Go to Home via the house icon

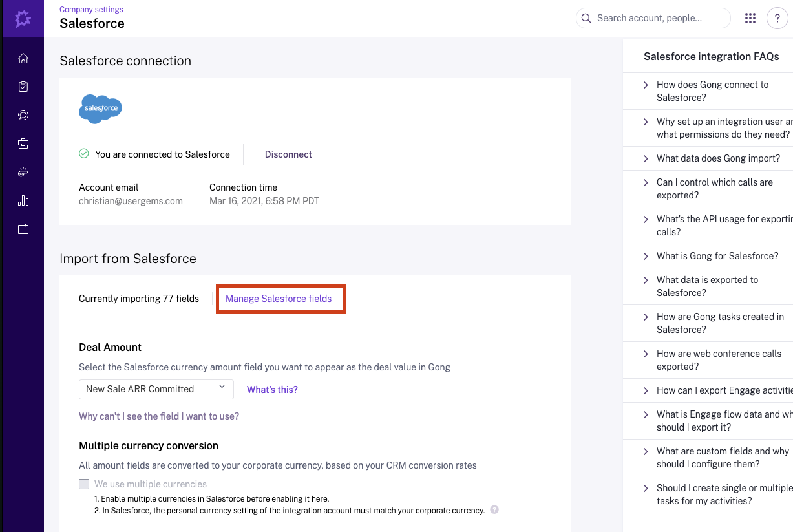coord(23,58)
